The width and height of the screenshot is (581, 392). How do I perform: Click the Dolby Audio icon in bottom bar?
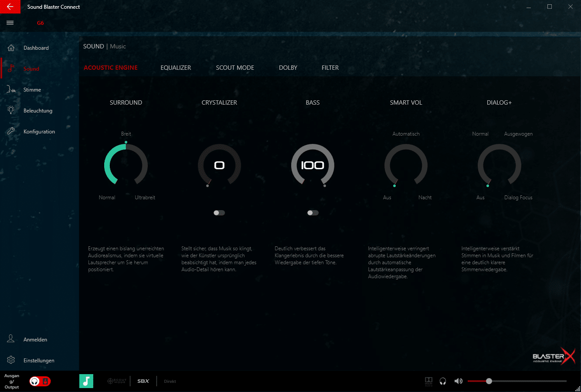[x=428, y=381]
